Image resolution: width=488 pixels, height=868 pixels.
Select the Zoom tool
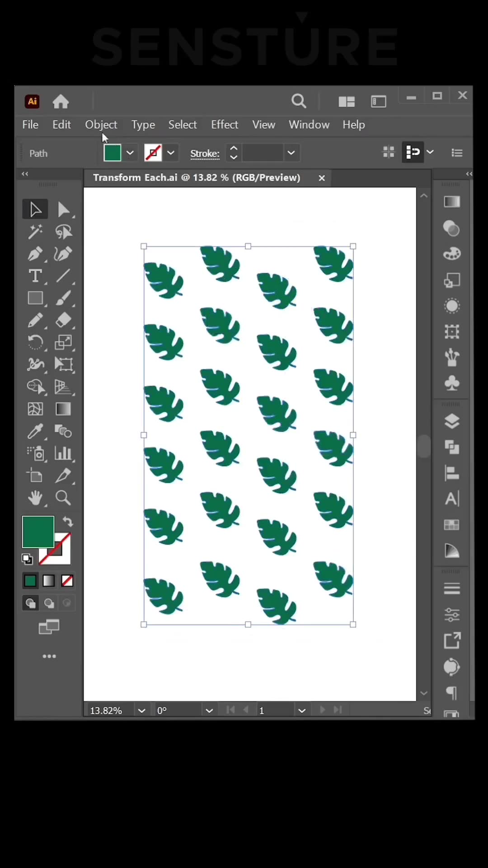point(64,498)
